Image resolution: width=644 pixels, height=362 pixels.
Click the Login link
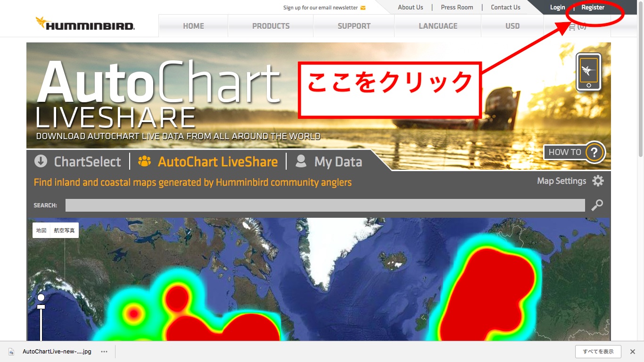tap(557, 7)
